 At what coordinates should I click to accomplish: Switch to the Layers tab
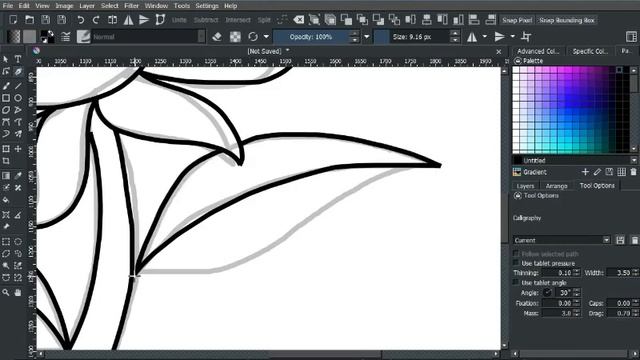[x=525, y=186]
